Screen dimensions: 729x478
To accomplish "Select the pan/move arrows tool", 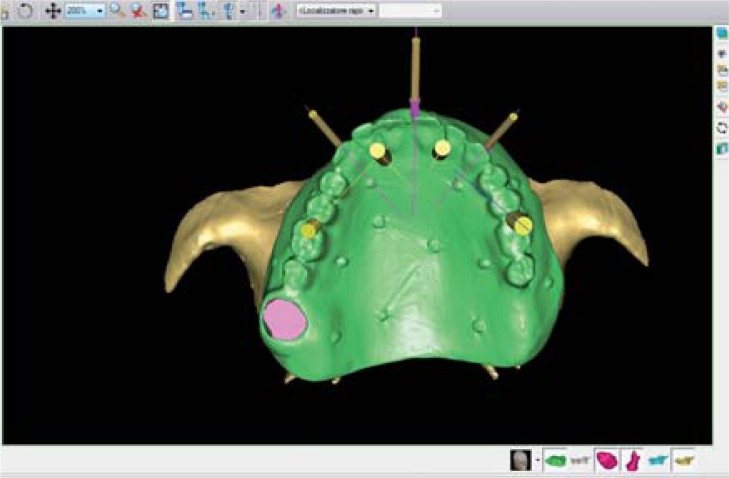I will point(53,10).
